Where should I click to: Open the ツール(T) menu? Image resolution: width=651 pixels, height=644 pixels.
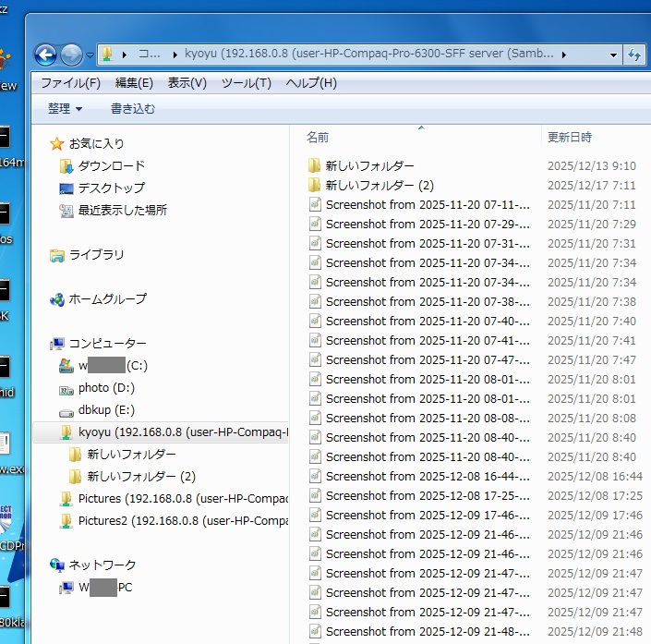(x=246, y=83)
